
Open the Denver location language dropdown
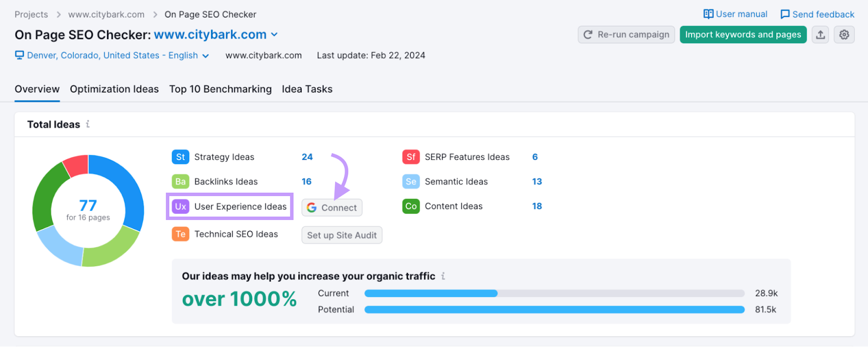coord(112,55)
